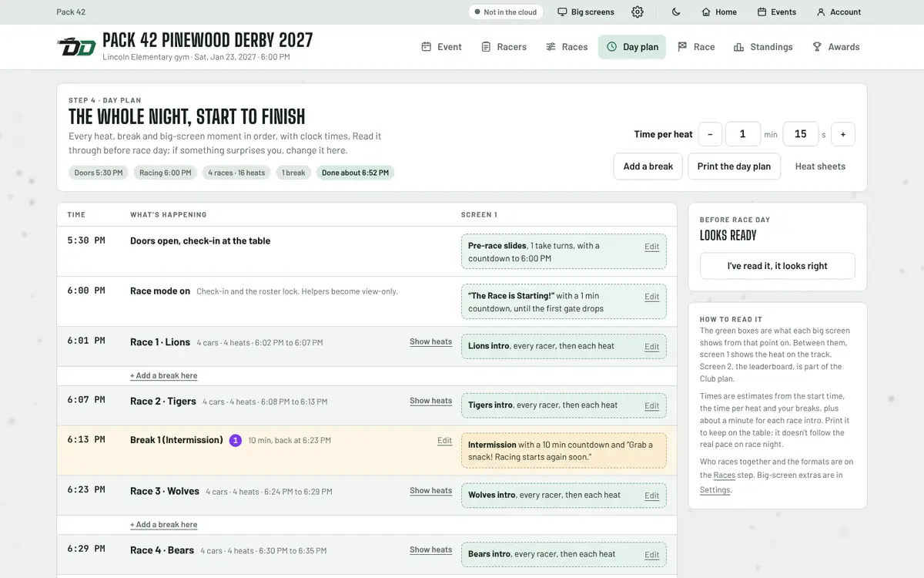Edit the Bears intro screen box
This screenshot has width=924, height=578.
pyautogui.click(x=652, y=555)
